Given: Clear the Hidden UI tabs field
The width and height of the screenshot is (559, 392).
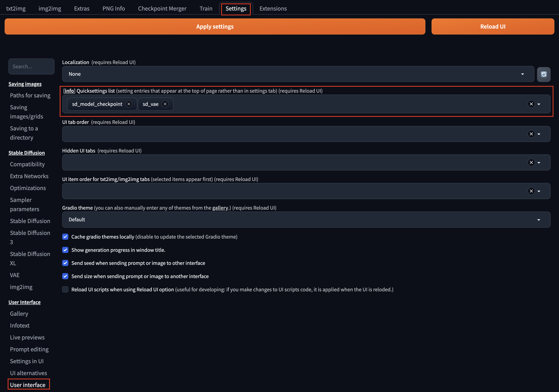Looking at the screenshot, I should [531, 162].
